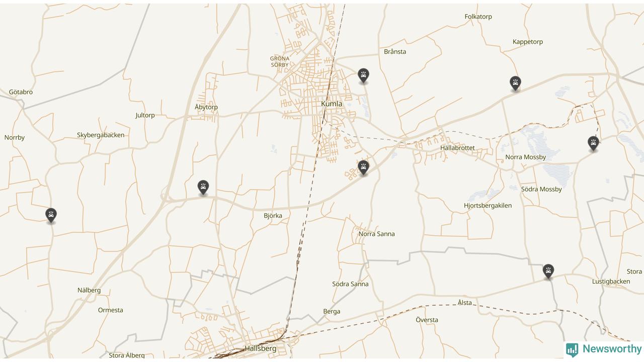Select the car marker near Kappetorp

point(515,83)
